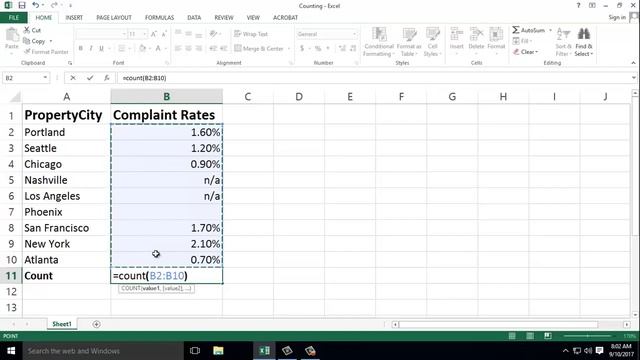This screenshot has width=640, height=360.
Task: Switch to Page Break Preview in status bar
Action: click(548, 336)
